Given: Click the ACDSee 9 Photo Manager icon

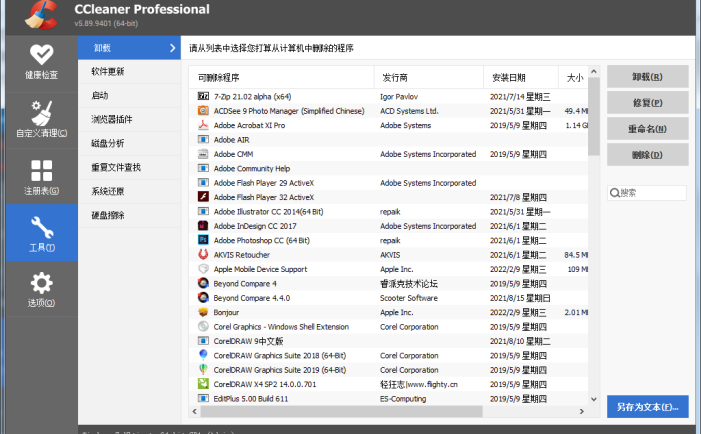Looking at the screenshot, I should 203,111.
